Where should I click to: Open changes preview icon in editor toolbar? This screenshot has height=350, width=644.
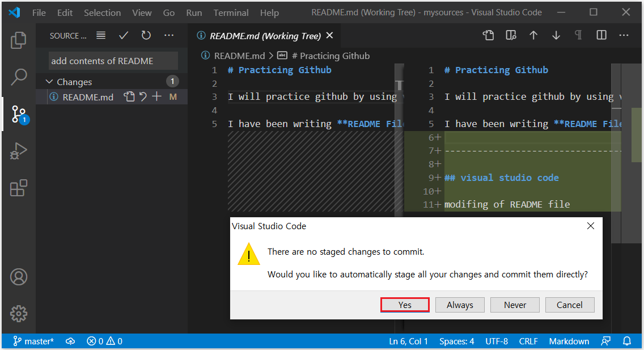click(x=511, y=35)
